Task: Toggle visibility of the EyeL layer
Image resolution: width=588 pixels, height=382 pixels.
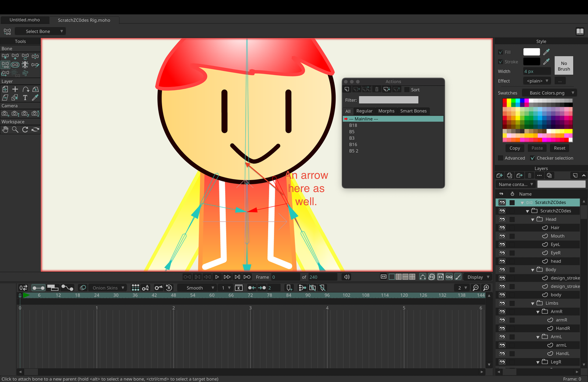Action: coord(502,244)
